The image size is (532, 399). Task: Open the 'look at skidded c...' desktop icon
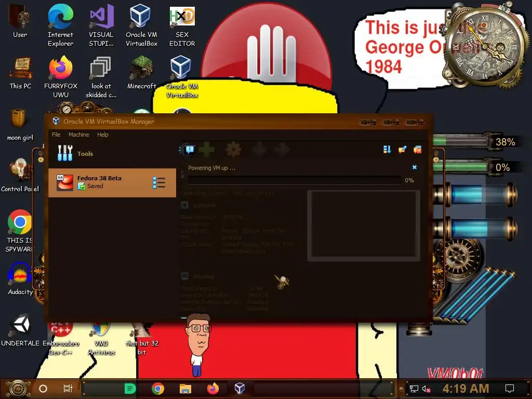click(101, 77)
